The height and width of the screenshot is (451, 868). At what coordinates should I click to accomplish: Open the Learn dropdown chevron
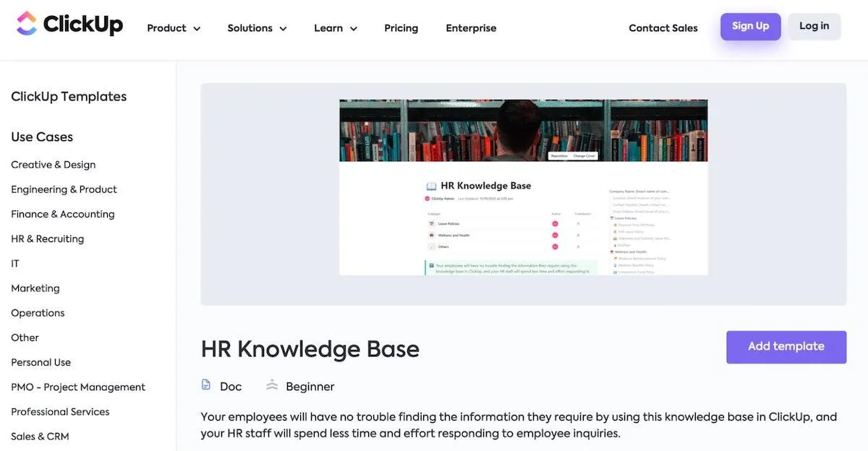354,29
